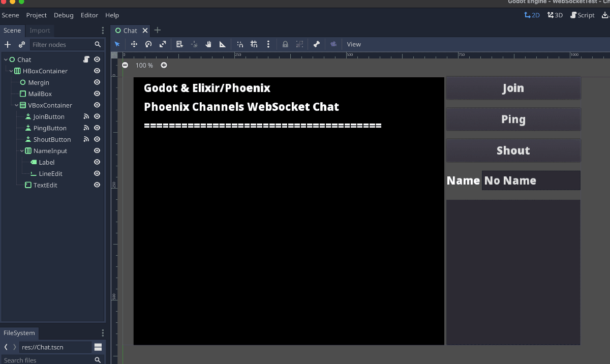Activate the Ruler Mode tool
The image size is (610, 364).
[223, 44]
